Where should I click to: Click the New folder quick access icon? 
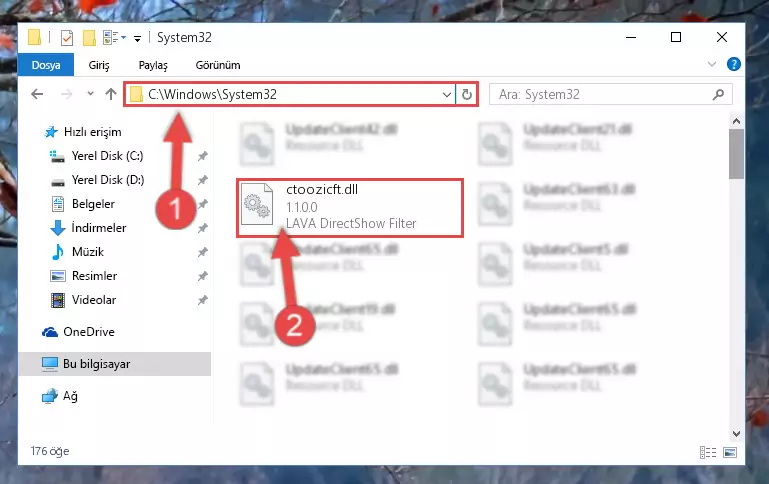pyautogui.click(x=89, y=38)
